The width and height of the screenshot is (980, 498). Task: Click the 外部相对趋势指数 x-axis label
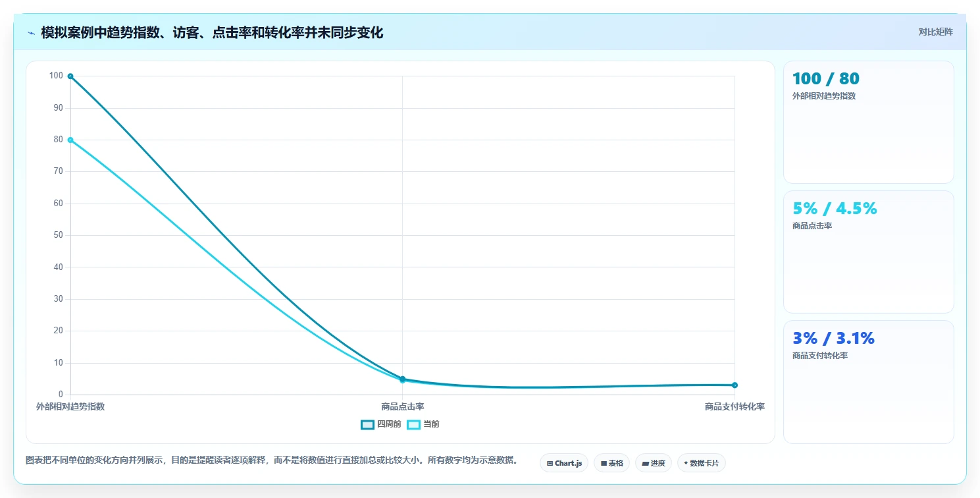70,406
